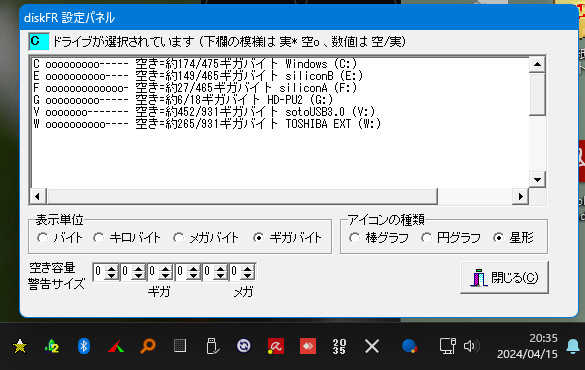Open the AnyDesk red tray icon
585x370 pixels.
click(x=308, y=346)
